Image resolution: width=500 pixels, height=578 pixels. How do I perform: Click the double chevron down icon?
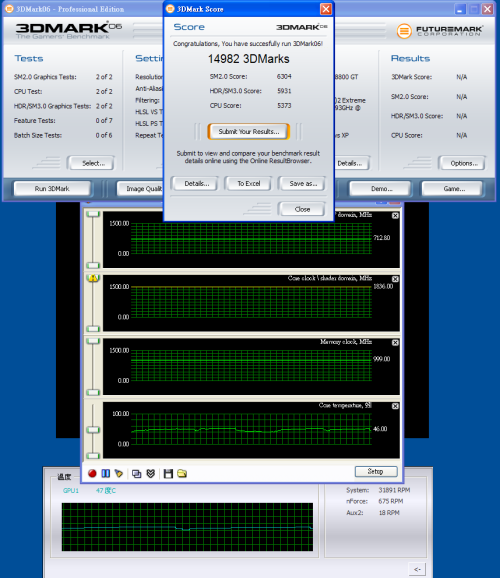pyautogui.click(x=150, y=474)
